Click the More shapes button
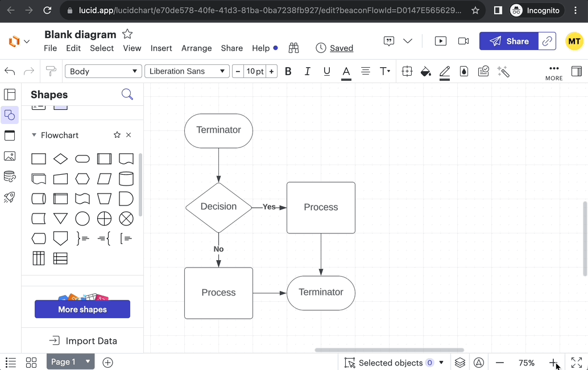 [82, 309]
